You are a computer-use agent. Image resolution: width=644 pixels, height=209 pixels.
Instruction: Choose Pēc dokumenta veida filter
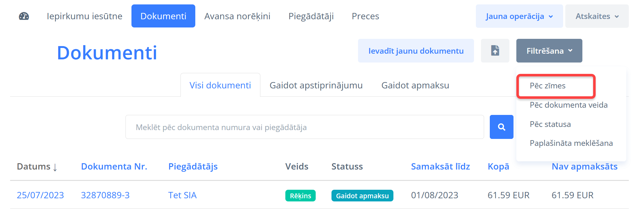568,105
